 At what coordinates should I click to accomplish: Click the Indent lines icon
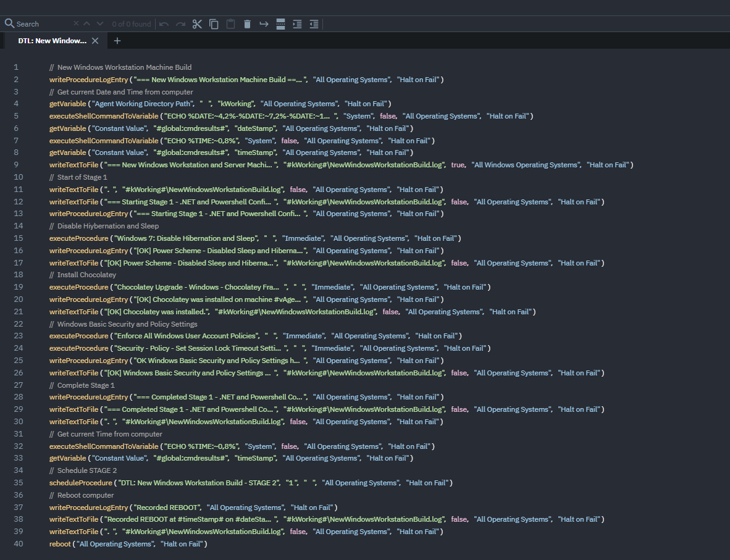297,24
